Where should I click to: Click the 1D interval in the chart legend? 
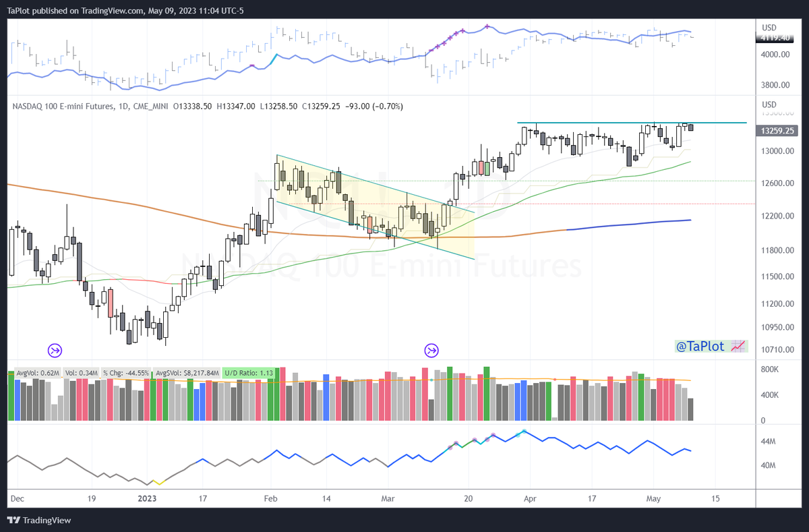point(125,106)
